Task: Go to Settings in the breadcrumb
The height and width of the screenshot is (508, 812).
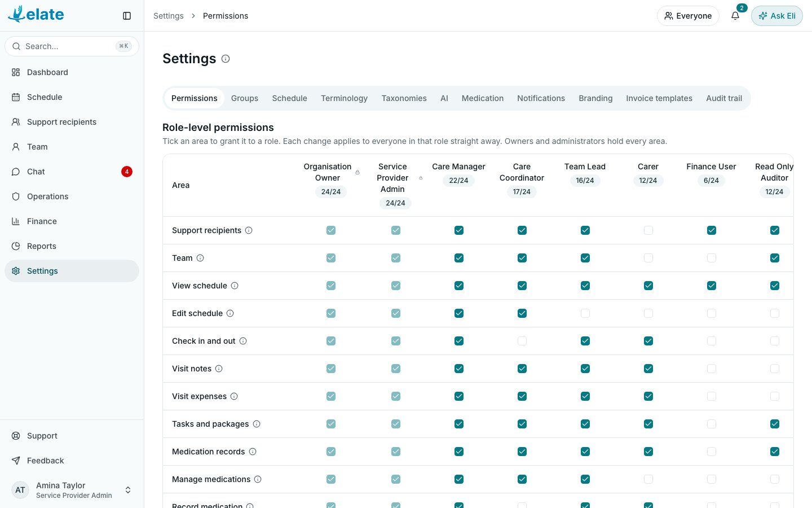Action: coord(169,16)
